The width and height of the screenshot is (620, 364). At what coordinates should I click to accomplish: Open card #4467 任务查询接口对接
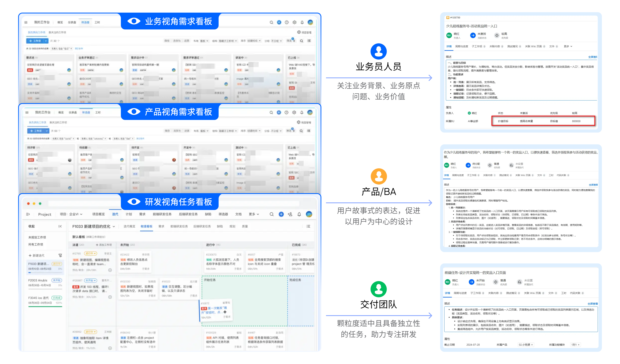coord(266,340)
